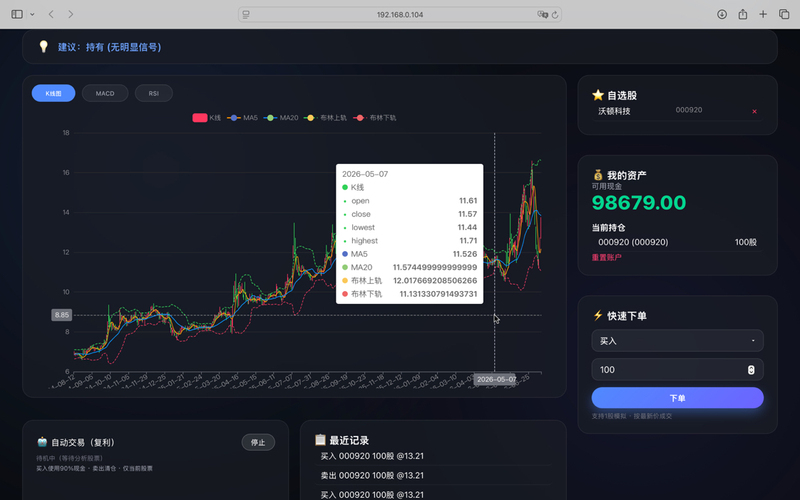Viewport: 800px width, 500px height.
Task: Toggle the MA5 legend series
Action: pos(242,118)
